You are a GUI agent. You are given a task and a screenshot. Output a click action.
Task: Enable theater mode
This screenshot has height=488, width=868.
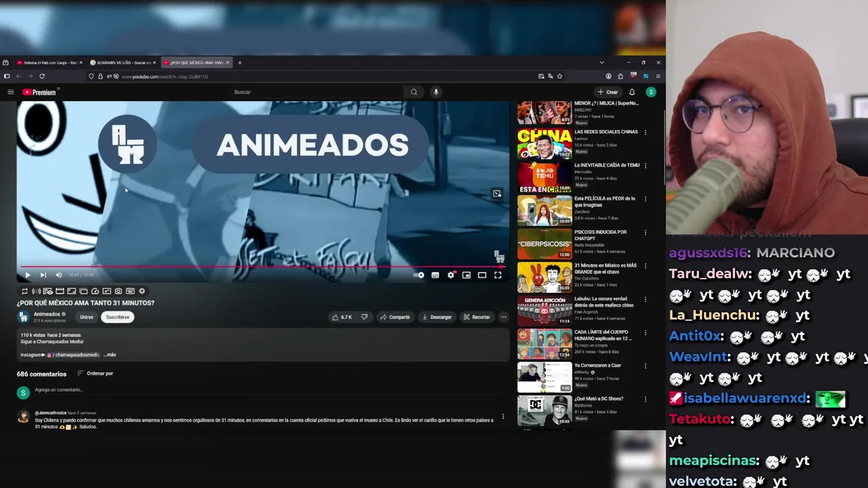[482, 275]
